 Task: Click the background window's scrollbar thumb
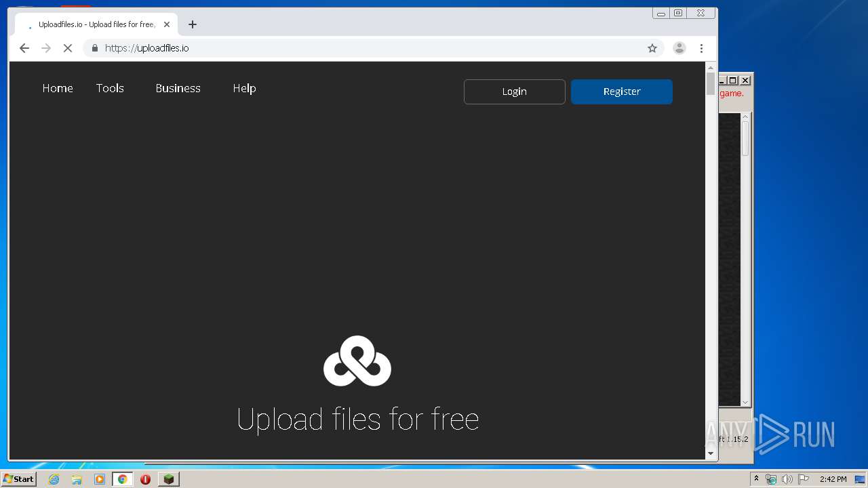pyautogui.click(x=745, y=139)
